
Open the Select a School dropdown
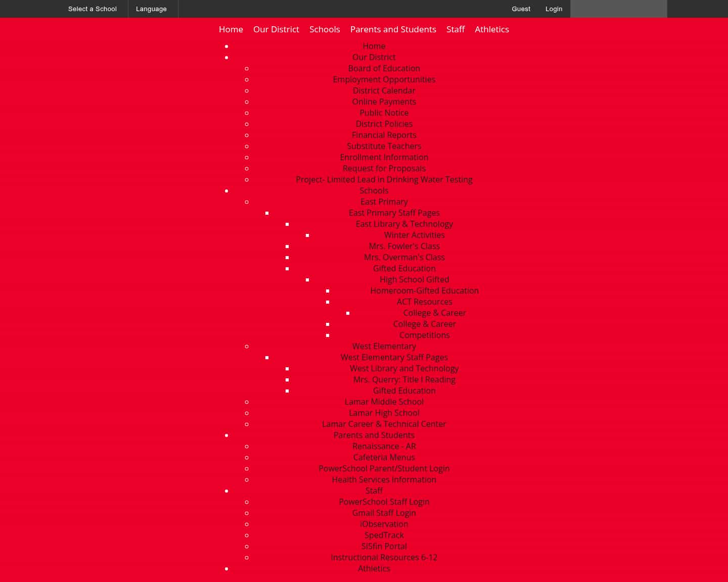click(x=92, y=9)
